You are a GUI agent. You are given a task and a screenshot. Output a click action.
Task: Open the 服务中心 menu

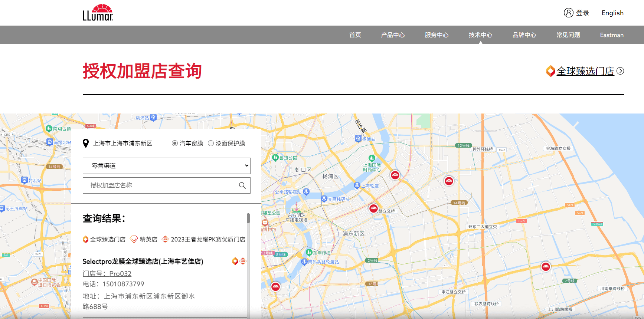click(437, 35)
